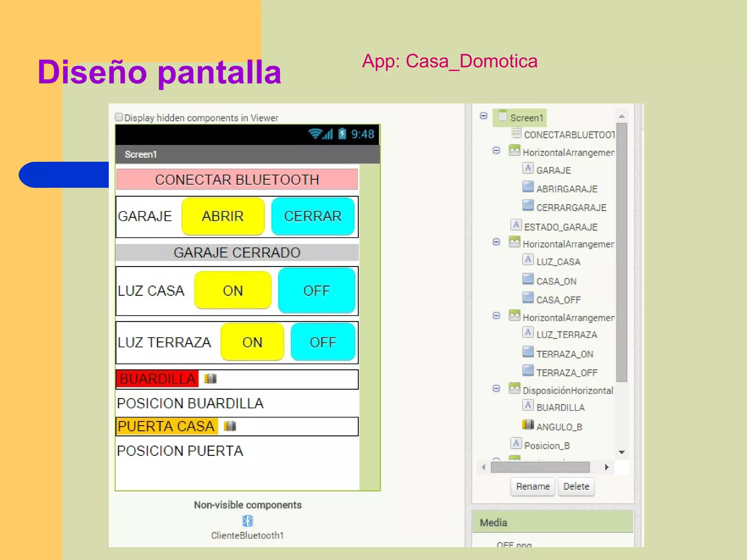Select the orange PUERTA CASA label

pos(167,426)
